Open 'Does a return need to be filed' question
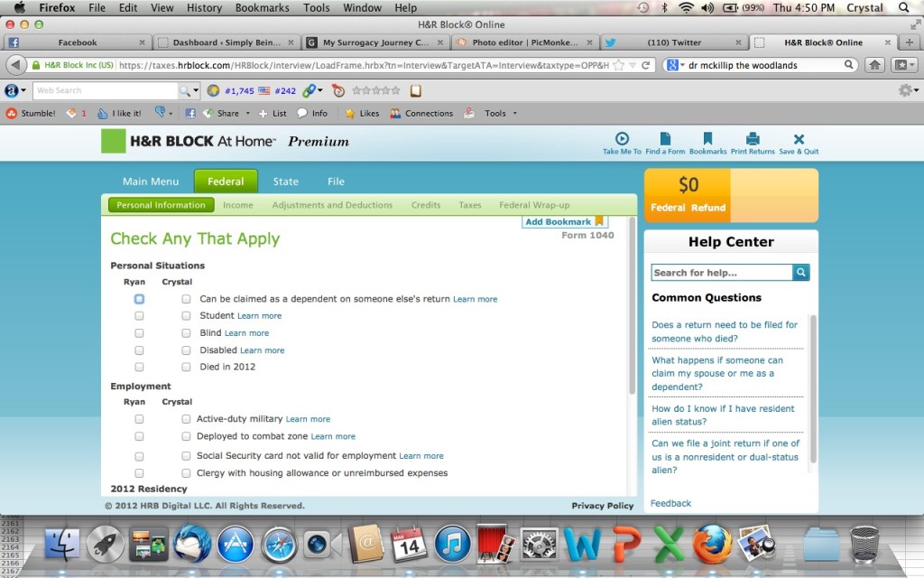This screenshot has width=924, height=578. pyautogui.click(x=725, y=331)
